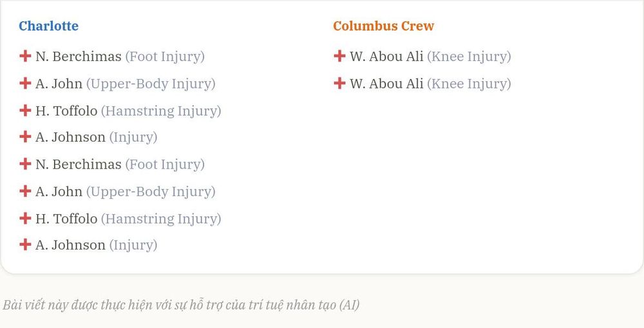Open H. Toffolo name in the repeated listing

(66, 219)
